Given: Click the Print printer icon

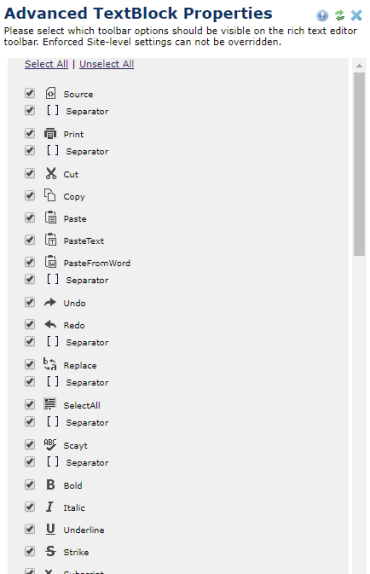Looking at the screenshot, I should pos(50,134).
